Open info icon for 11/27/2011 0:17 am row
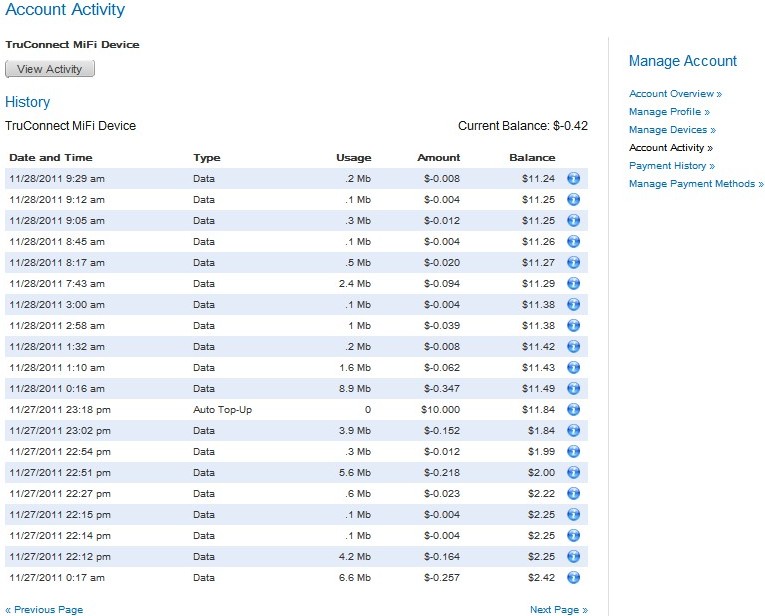Screen dimensions: 765x616 573,577
